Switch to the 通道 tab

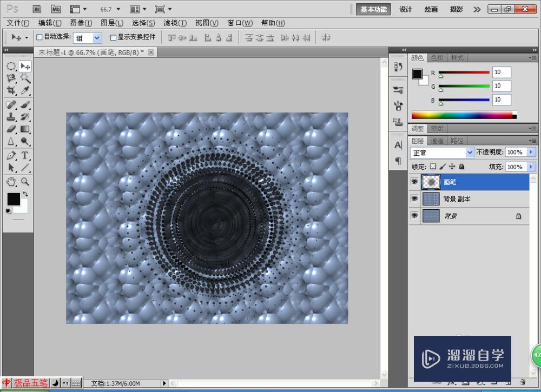coord(437,141)
